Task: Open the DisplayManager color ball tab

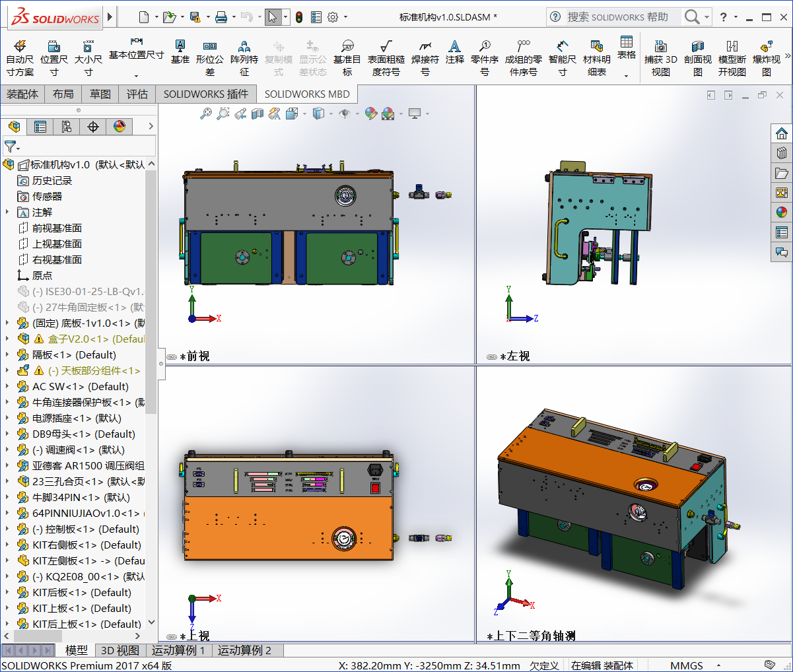Action: 120,126
